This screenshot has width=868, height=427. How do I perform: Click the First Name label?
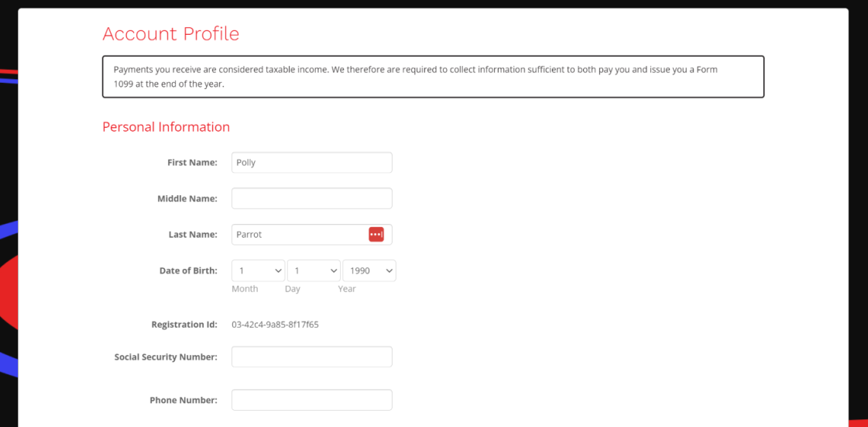[x=192, y=163]
